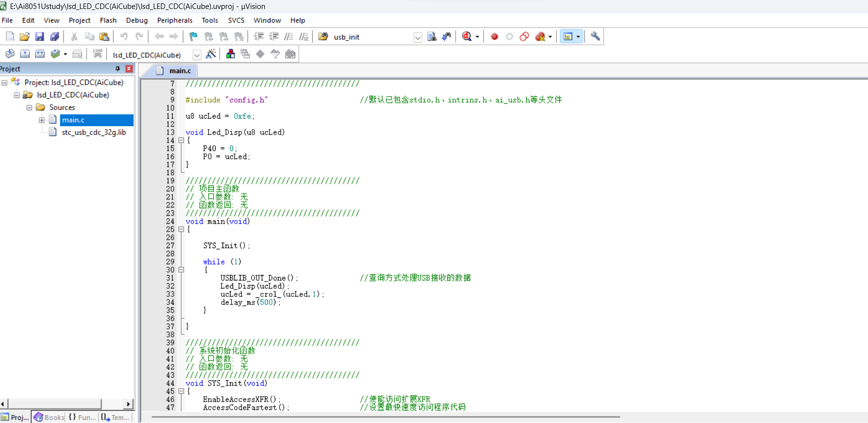Image resolution: width=868 pixels, height=423 pixels.
Task: Click the Incremental Find icon
Action: point(447,36)
